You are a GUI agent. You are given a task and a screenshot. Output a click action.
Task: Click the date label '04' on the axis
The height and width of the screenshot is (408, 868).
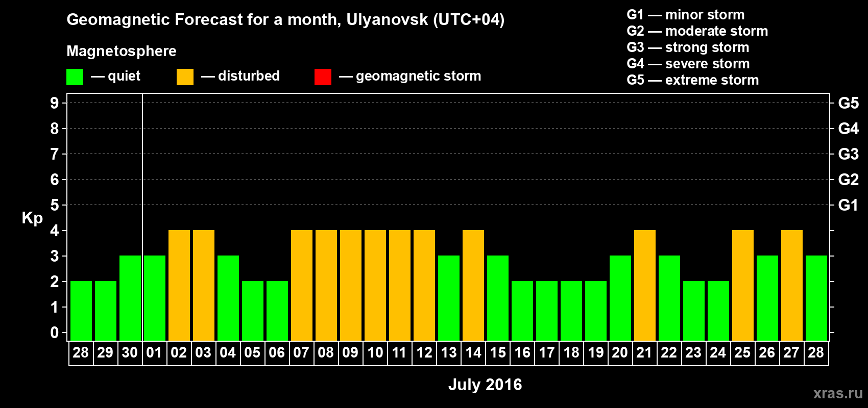[228, 353]
